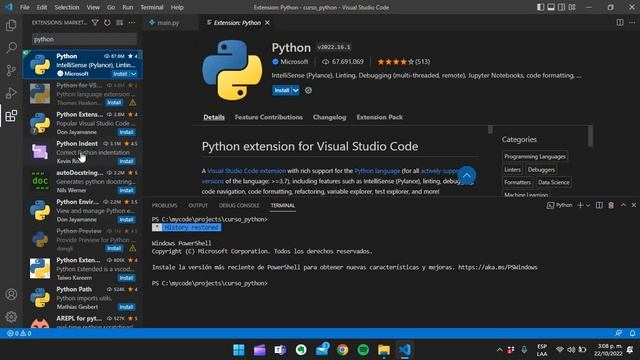640x360 pixels.
Task: Open the Accounts menu icon
Action: coord(11,294)
